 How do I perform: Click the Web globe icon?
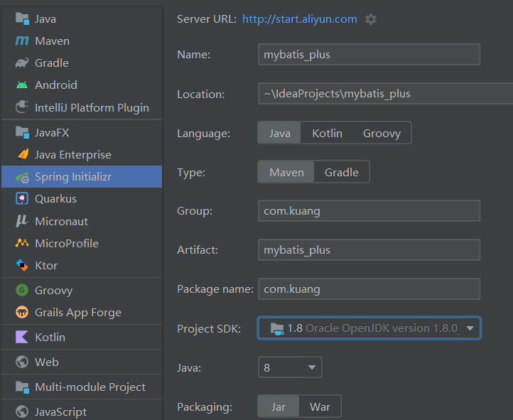22,362
